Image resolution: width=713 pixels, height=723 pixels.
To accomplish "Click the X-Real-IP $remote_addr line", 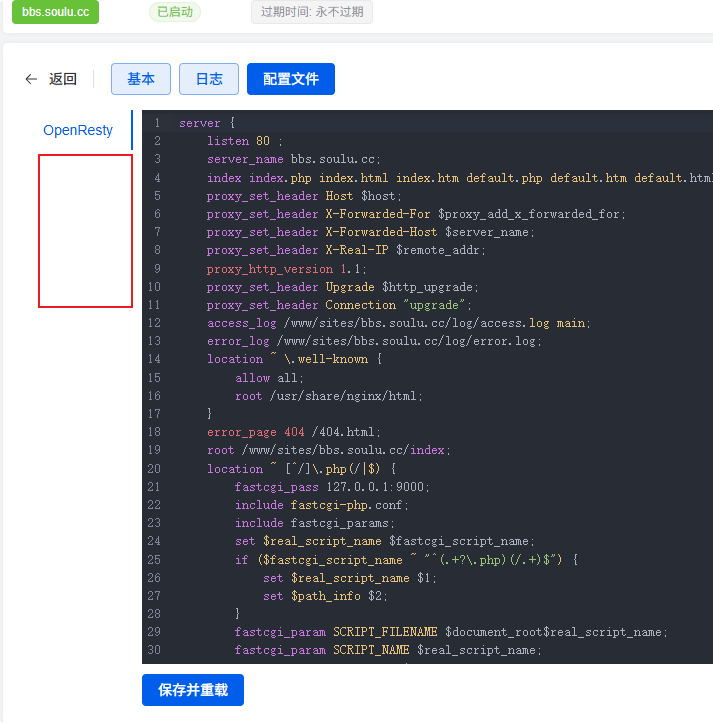I will 346,250.
